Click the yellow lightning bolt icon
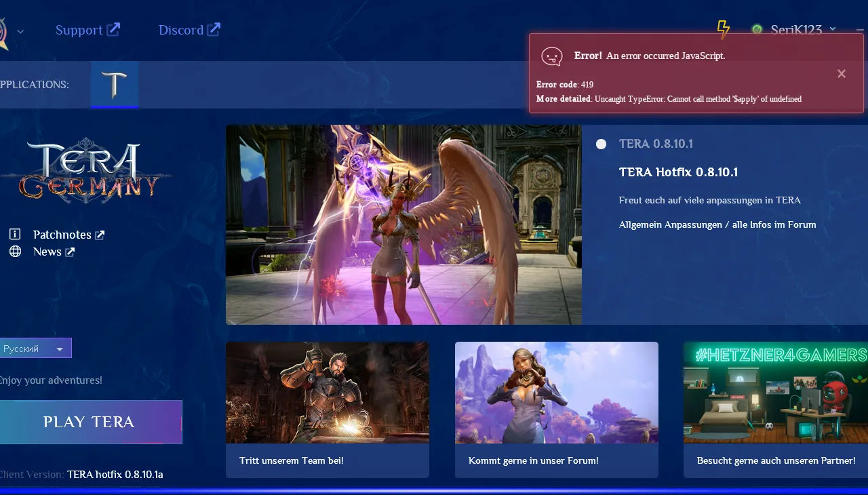 click(724, 29)
